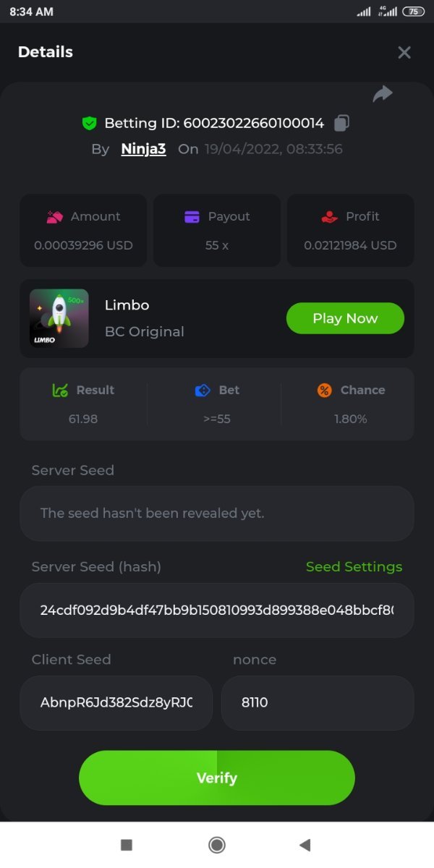Open Ninja3 user profile

pyautogui.click(x=143, y=149)
